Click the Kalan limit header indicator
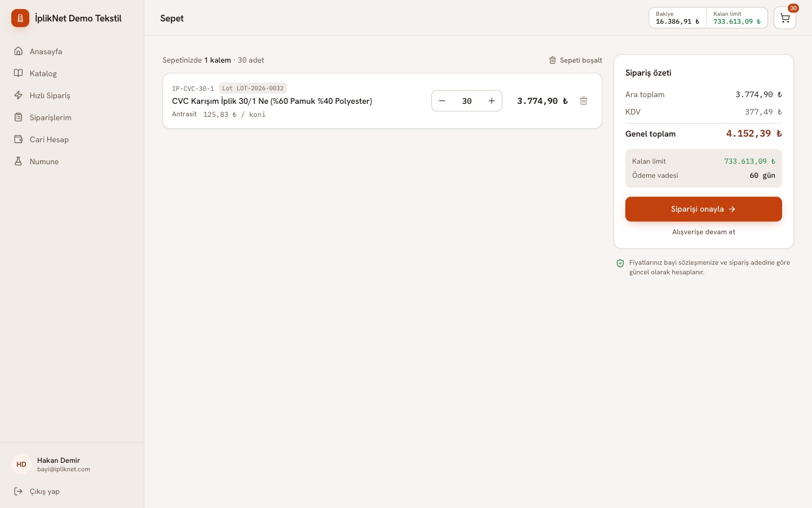This screenshot has width=812, height=508. (x=737, y=18)
